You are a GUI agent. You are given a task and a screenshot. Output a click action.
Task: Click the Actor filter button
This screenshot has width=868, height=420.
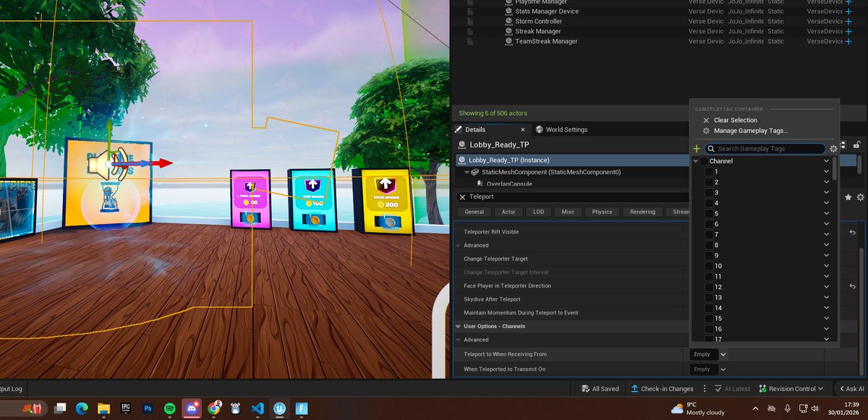pyautogui.click(x=509, y=212)
